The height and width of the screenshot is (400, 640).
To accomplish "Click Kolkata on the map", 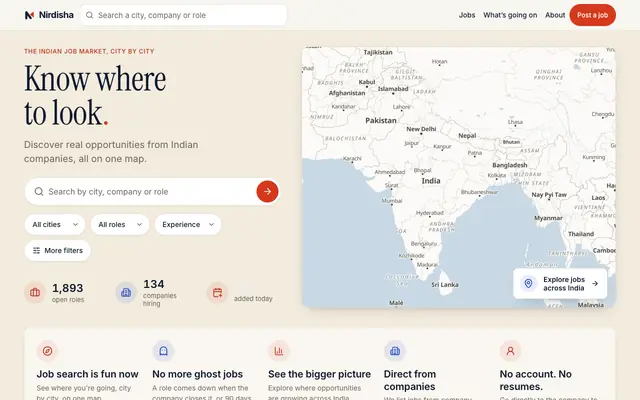I will 497,175.
